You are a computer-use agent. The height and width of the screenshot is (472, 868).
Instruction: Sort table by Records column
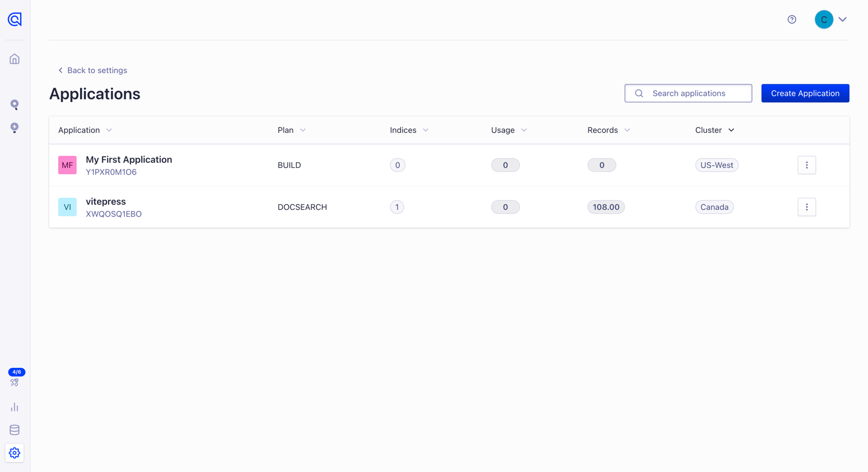(609, 130)
